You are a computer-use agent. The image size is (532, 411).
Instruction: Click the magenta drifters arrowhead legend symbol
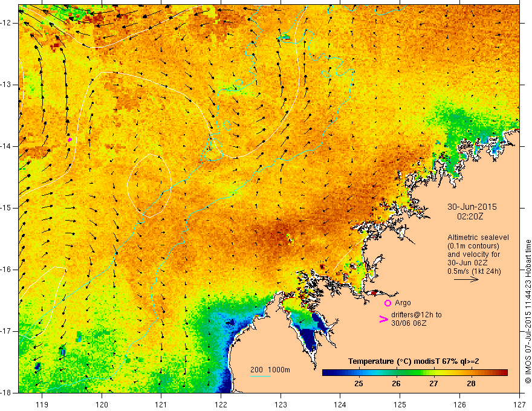click(383, 319)
